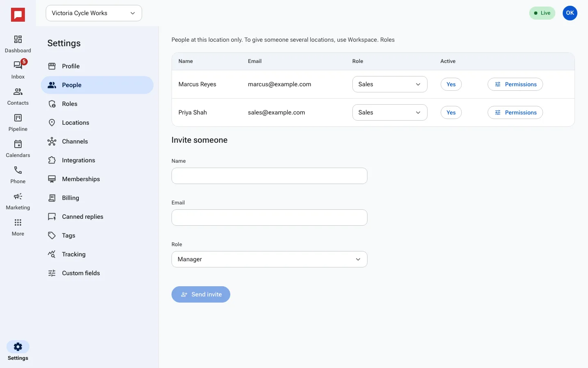The height and width of the screenshot is (368, 588).
Task: Go to the Roles settings section
Action: [97, 104]
